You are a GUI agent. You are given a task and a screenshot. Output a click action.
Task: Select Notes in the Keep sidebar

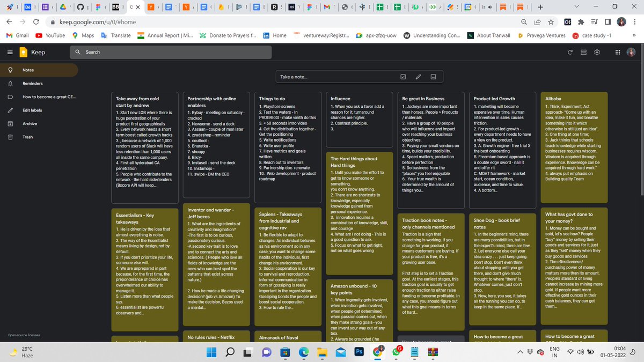[x=39, y=70]
